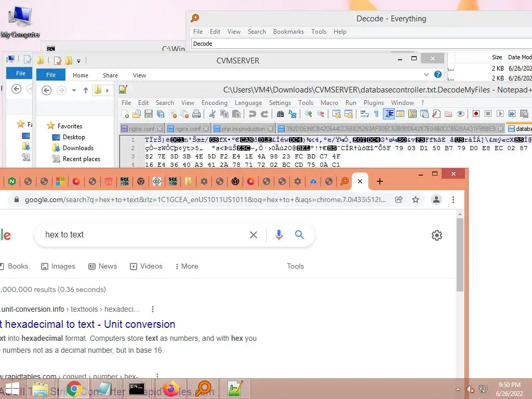The width and height of the screenshot is (532, 399).
Task: Click the Chrome page vertical scrollbar thumb
Action: pos(460,255)
